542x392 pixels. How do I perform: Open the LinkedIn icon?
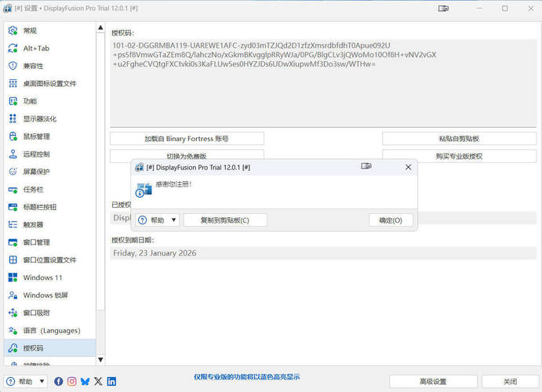111,382
